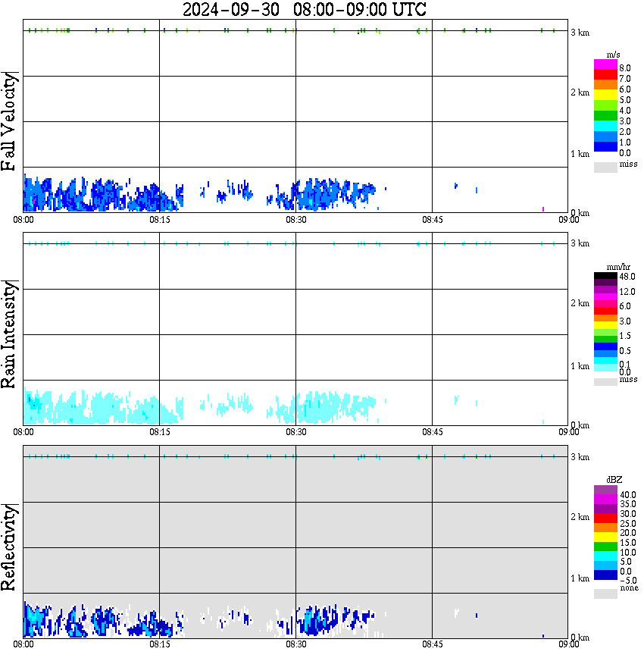Click the "4.0" value in the m/s legend
Screen dimensions: 644x658
(625, 111)
